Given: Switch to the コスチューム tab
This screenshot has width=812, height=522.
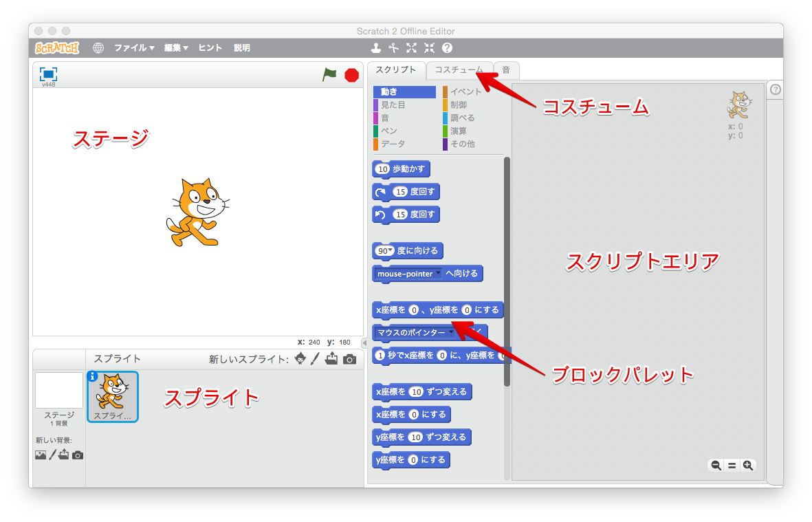Looking at the screenshot, I should (x=459, y=70).
